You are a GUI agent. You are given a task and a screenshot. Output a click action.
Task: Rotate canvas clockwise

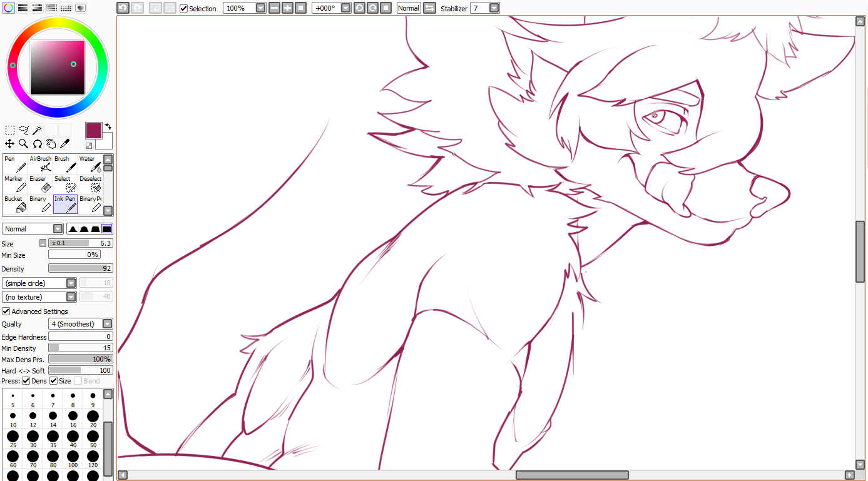coord(372,8)
